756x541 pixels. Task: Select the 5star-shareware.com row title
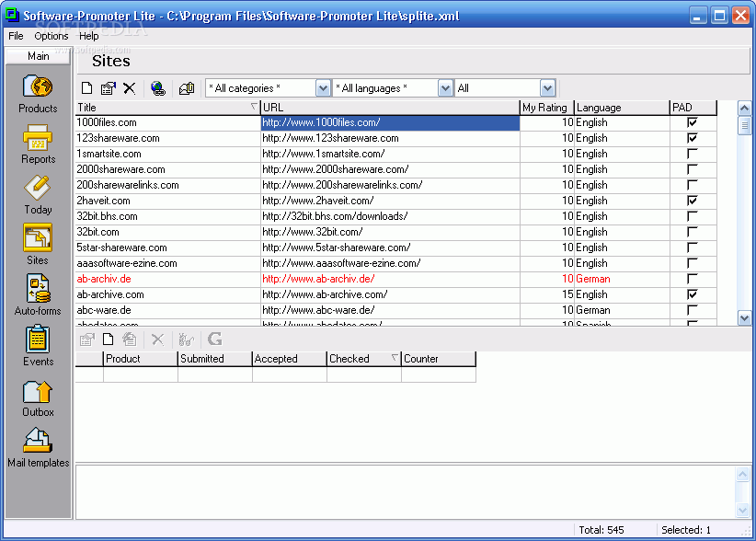pos(121,247)
